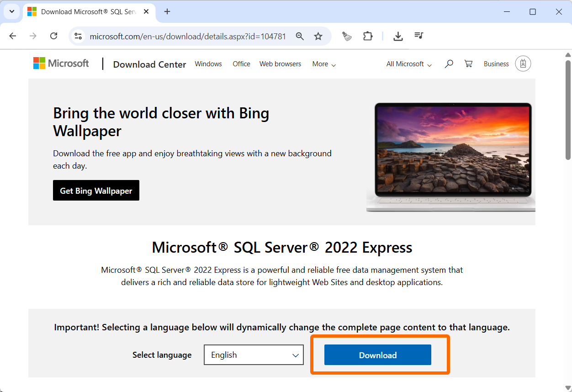This screenshot has width=572, height=392.
Task: Click the zoom magnifier in address bar
Action: (x=300, y=36)
